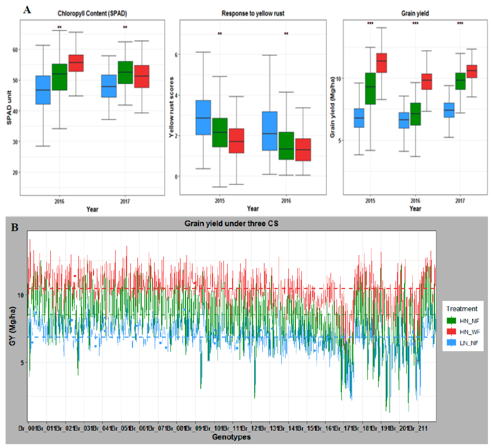Click the green HN_NF legend swatch

coord(451,320)
